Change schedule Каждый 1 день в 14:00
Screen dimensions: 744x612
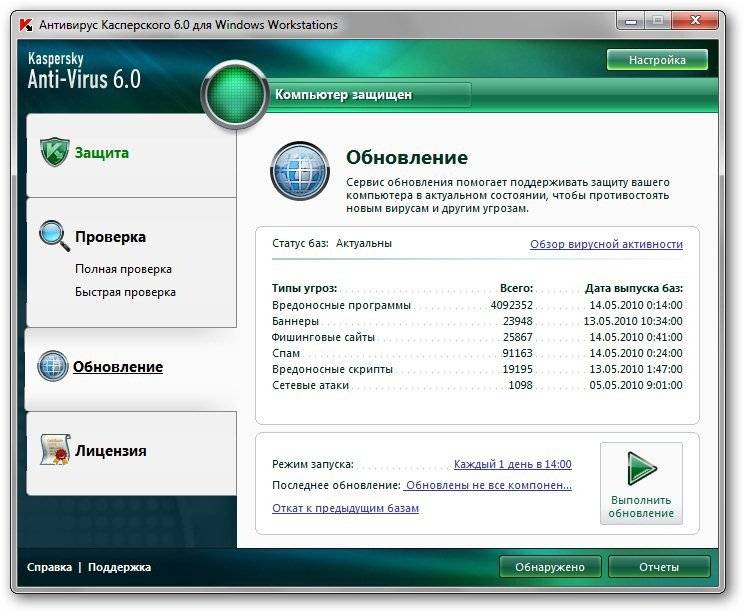(513, 464)
